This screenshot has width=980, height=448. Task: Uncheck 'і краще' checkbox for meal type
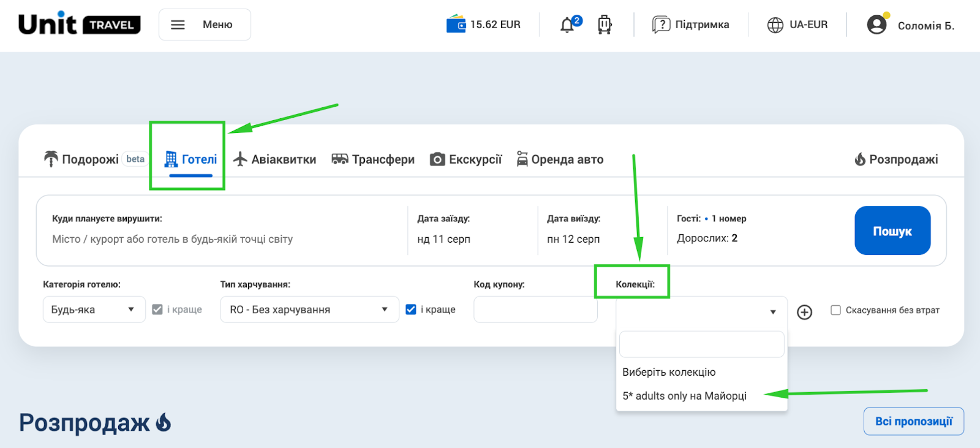tap(411, 309)
